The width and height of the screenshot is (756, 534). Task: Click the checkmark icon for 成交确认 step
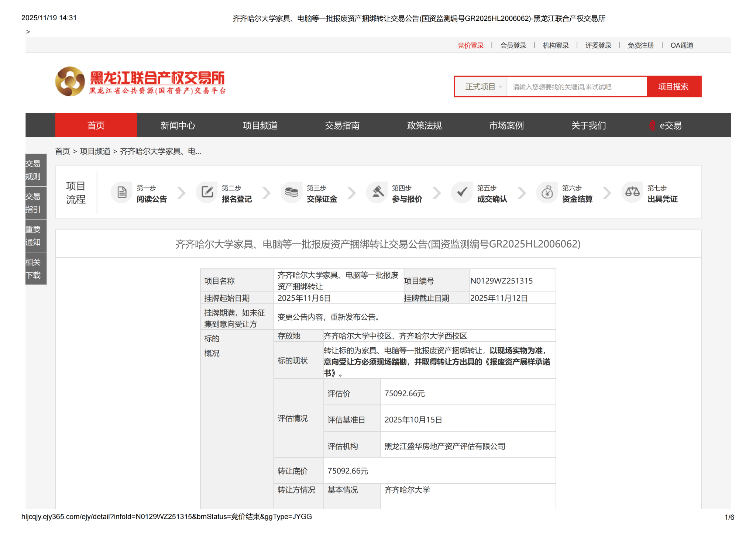click(462, 192)
